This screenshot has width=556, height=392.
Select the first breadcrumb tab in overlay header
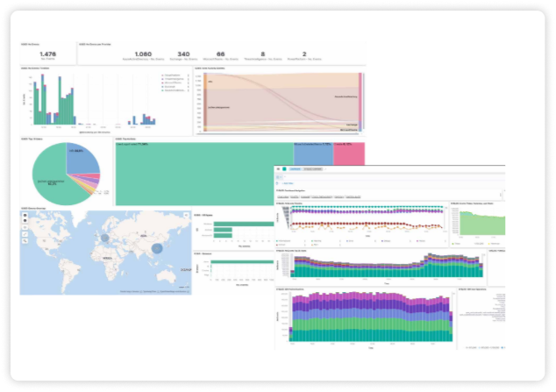(x=296, y=169)
